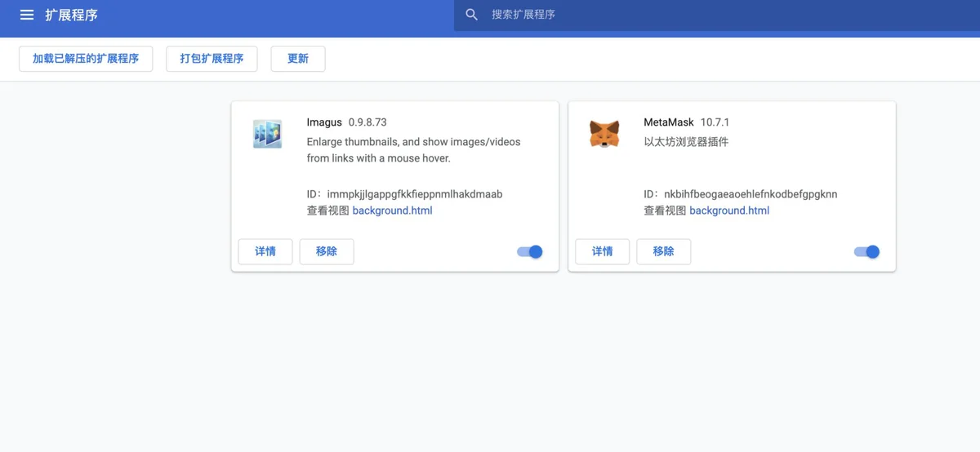Click the 以太坊浏览器插件 description
This screenshot has height=452, width=980.
(x=686, y=142)
